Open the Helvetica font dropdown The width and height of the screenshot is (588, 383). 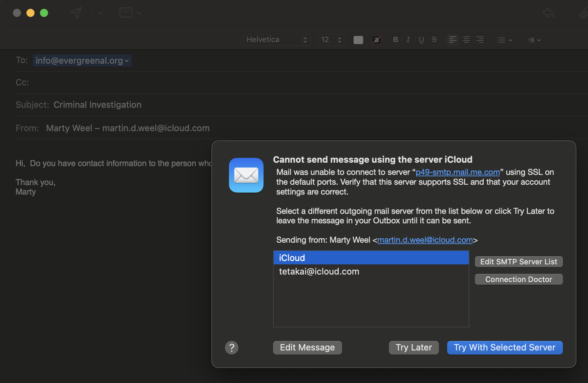[277, 40]
